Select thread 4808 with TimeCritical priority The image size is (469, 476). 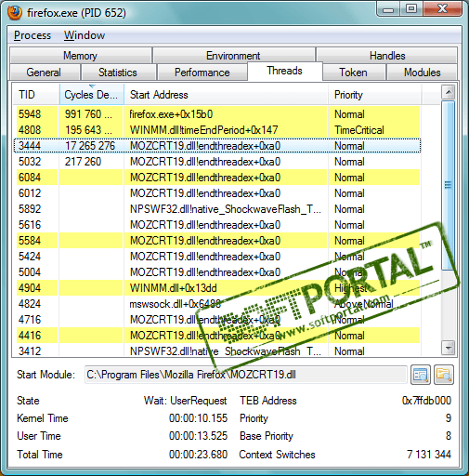click(217, 130)
